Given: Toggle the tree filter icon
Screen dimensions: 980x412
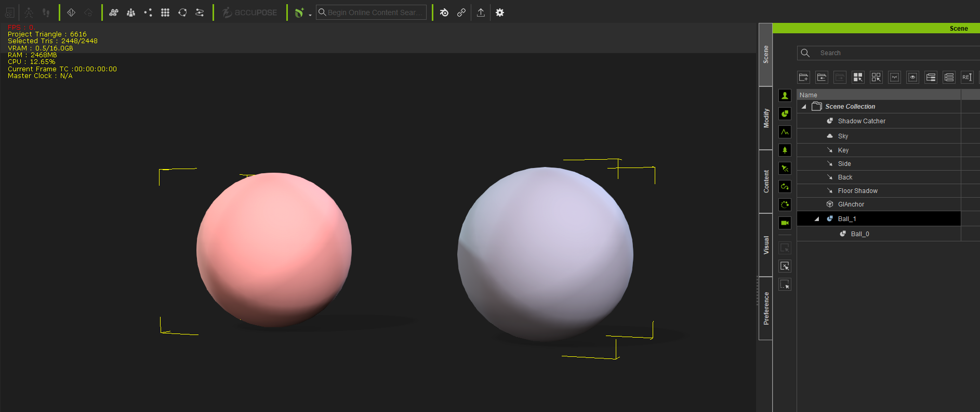Looking at the screenshot, I should (785, 150).
